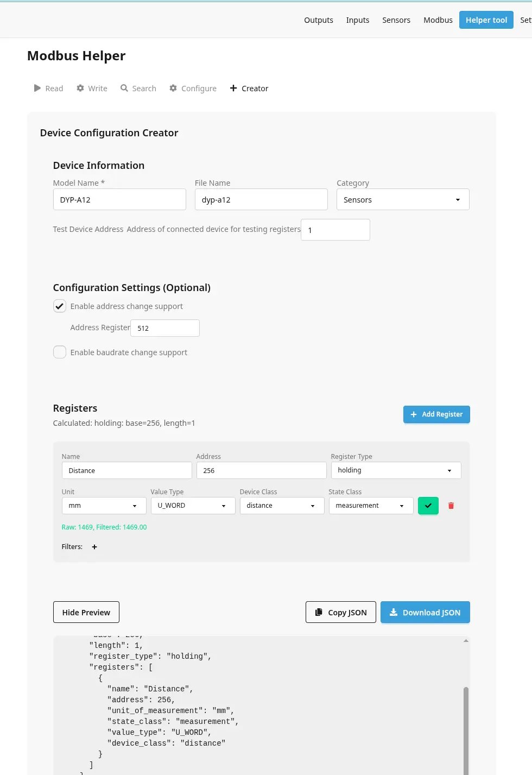Viewport: 532px width, 775px height.
Task: Open the Value Type dropdown showing U_WORD
Action: (x=193, y=506)
